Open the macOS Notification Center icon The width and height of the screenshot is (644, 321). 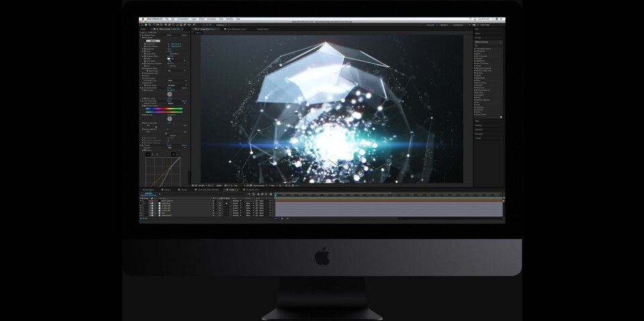pos(501,19)
